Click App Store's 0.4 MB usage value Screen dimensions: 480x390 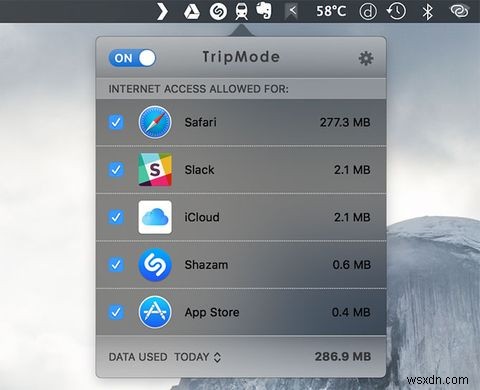point(351,313)
